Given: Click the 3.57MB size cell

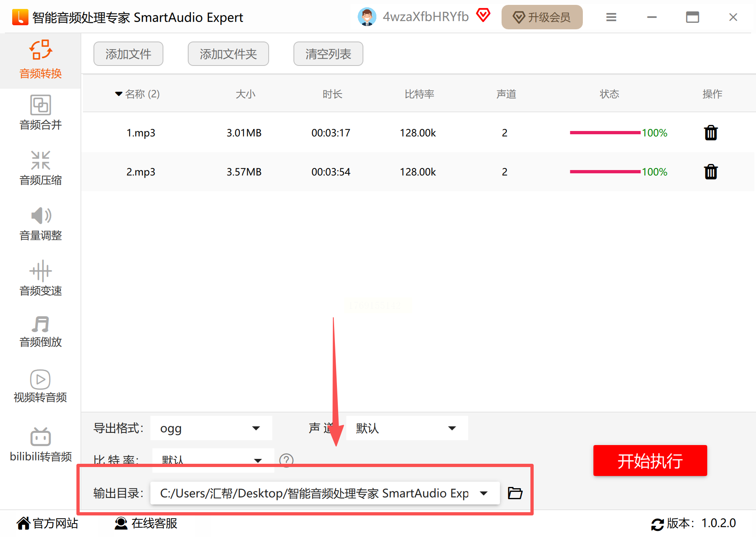Looking at the screenshot, I should 244,172.
